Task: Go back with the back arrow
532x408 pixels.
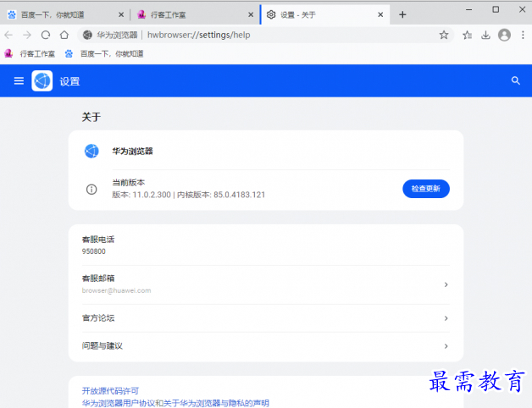Action: coord(8,35)
